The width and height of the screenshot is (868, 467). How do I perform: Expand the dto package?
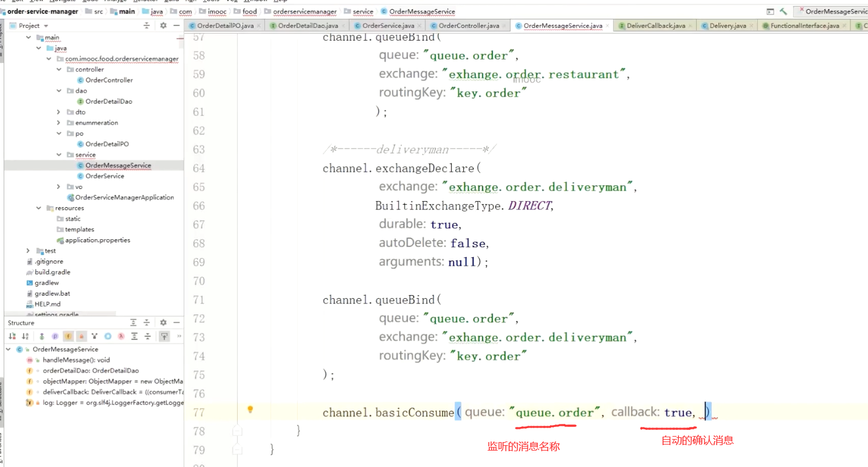(x=59, y=112)
